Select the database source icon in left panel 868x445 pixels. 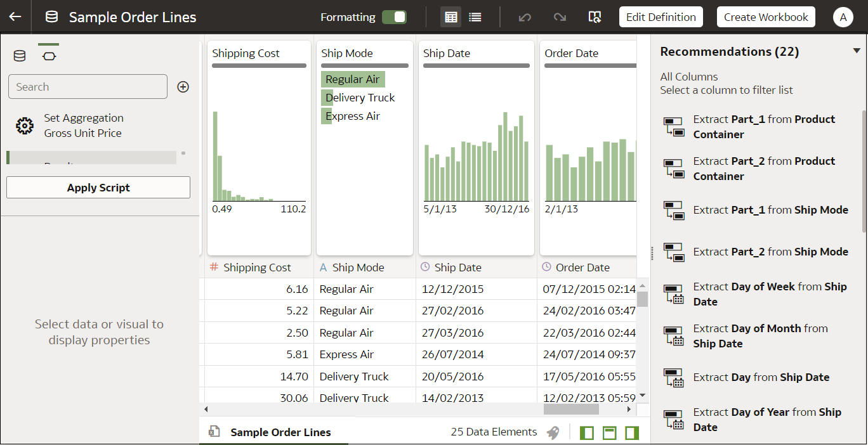(x=19, y=56)
